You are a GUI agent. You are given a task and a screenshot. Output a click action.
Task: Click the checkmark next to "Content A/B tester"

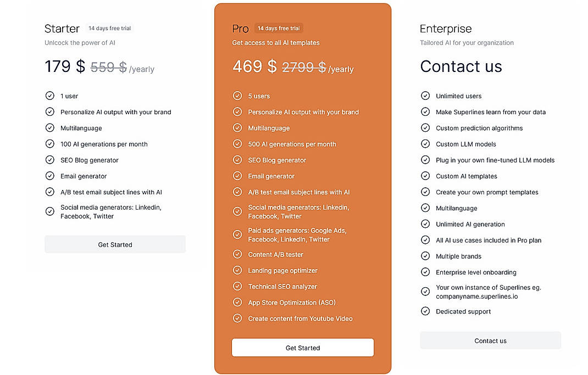[x=237, y=254]
